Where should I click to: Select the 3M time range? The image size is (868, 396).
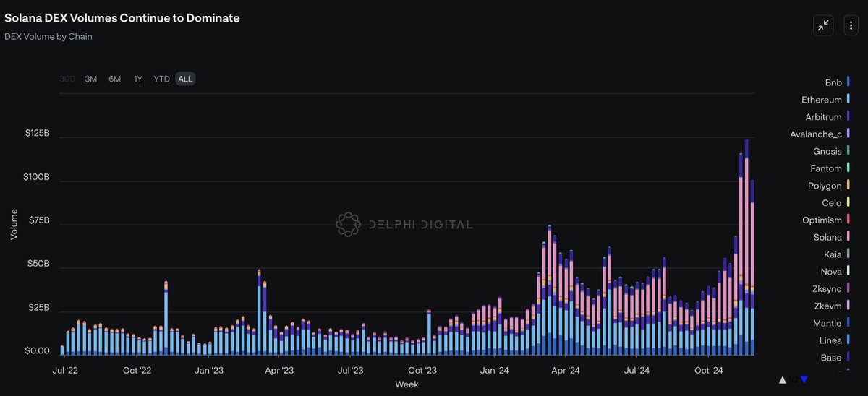91,79
